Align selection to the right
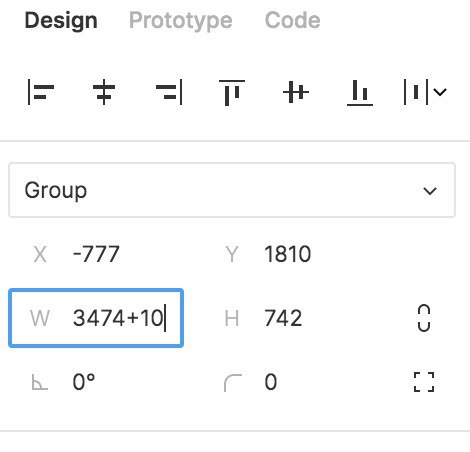This screenshot has height=452, width=470. pos(169,92)
